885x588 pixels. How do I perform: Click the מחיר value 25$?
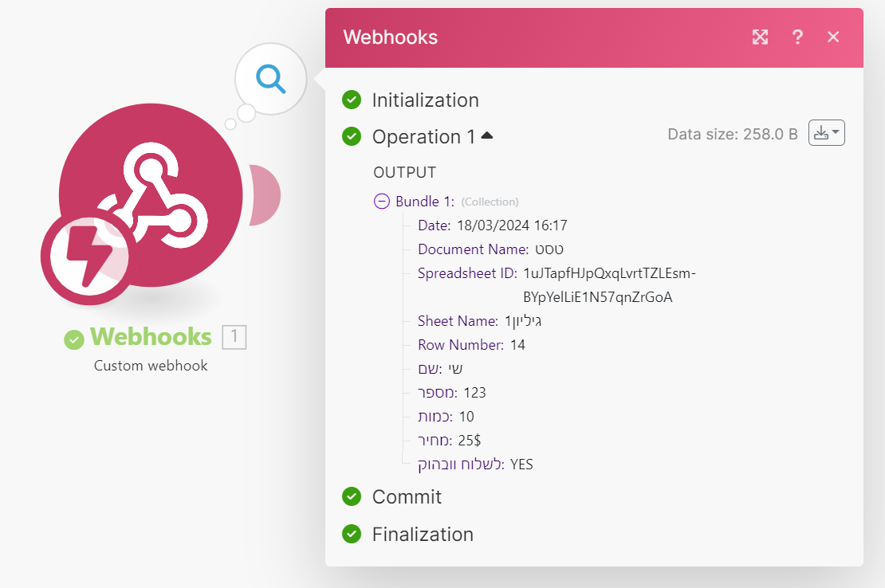pyautogui.click(x=470, y=441)
